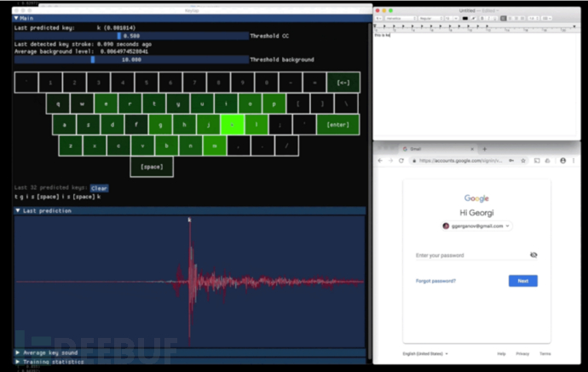
Task: Click the z key in Keytap keyboard
Action: (70, 146)
